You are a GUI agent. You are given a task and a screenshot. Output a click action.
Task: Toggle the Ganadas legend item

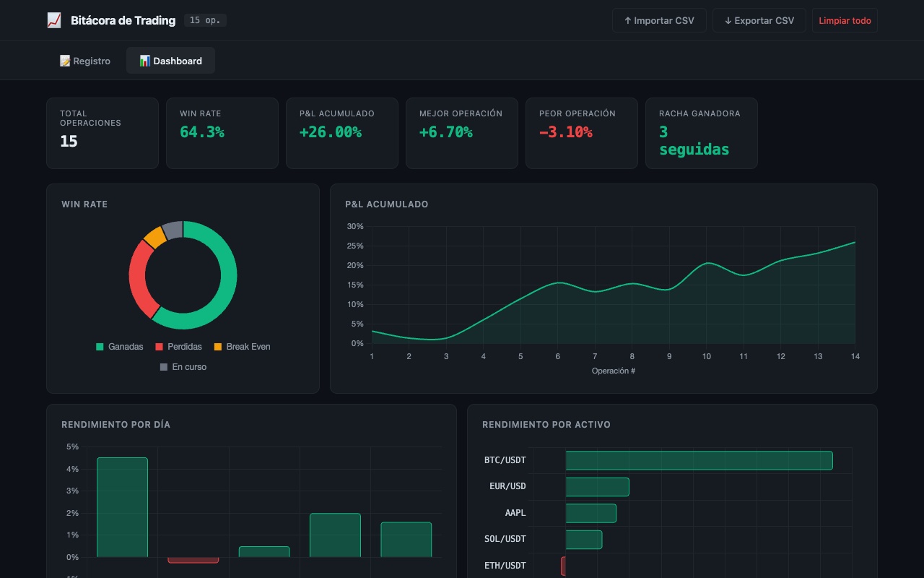[x=120, y=347]
